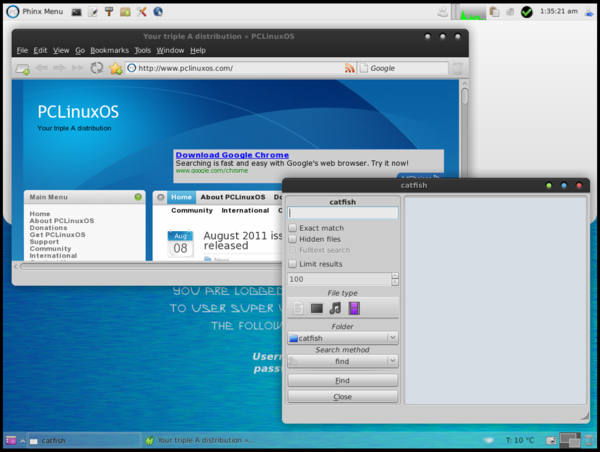The height and width of the screenshot is (452, 600).
Task: Select the Music file type icon
Action: (335, 308)
